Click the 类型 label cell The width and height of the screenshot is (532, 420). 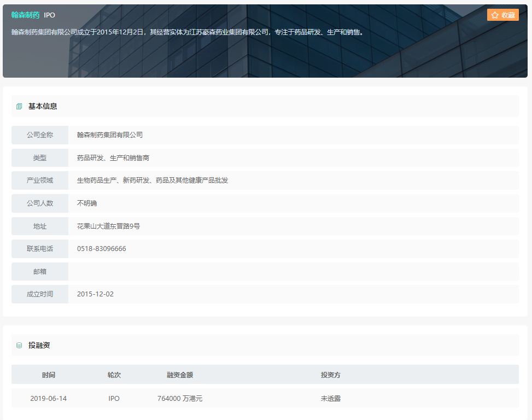point(40,157)
